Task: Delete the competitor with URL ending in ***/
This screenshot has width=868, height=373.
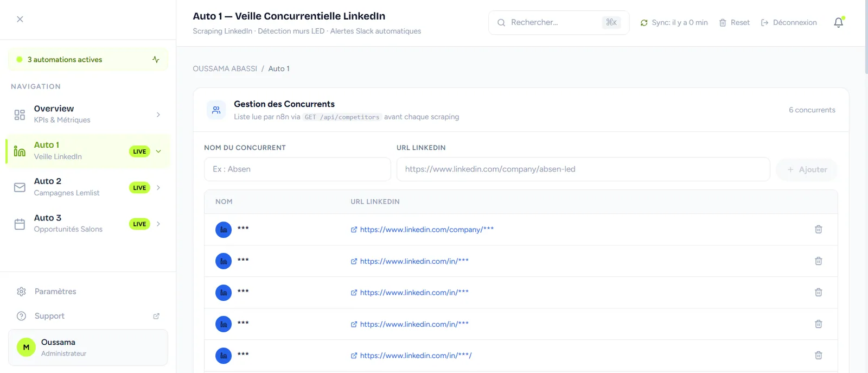Action: (x=819, y=356)
